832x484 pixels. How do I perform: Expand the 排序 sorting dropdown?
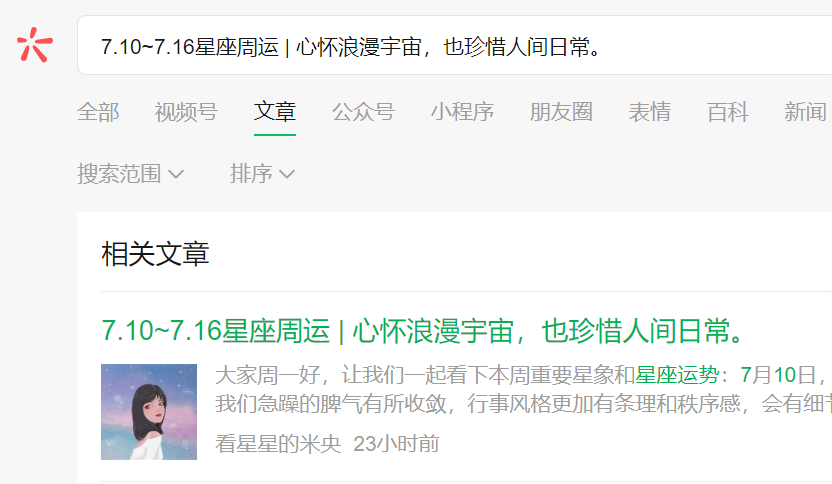[x=262, y=174]
